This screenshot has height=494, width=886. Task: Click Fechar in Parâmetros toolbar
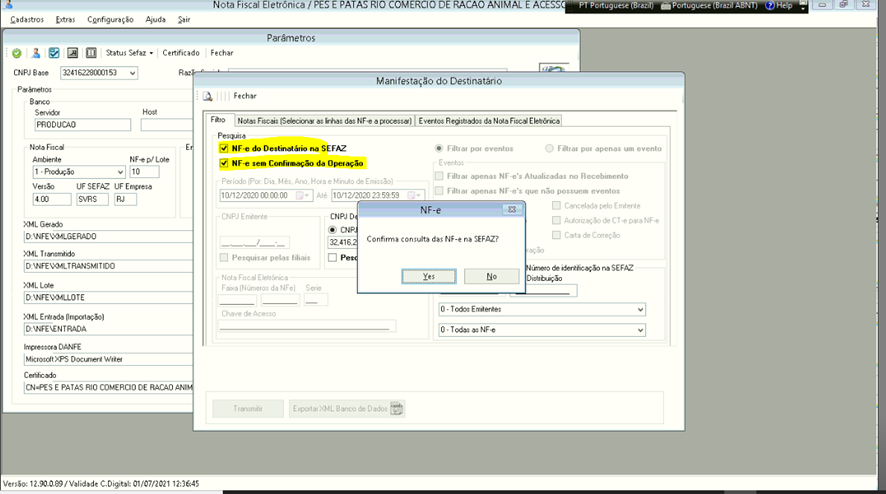pyautogui.click(x=222, y=53)
